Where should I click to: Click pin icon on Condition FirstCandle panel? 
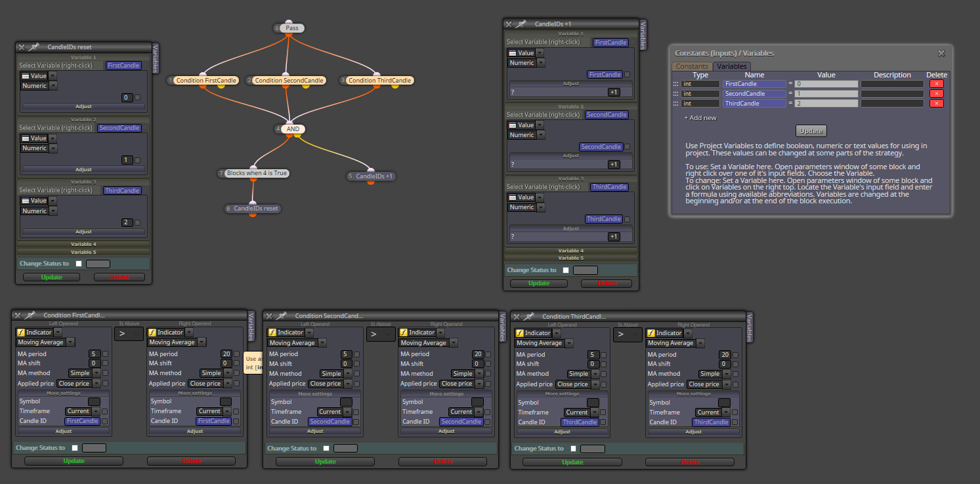tap(30, 315)
